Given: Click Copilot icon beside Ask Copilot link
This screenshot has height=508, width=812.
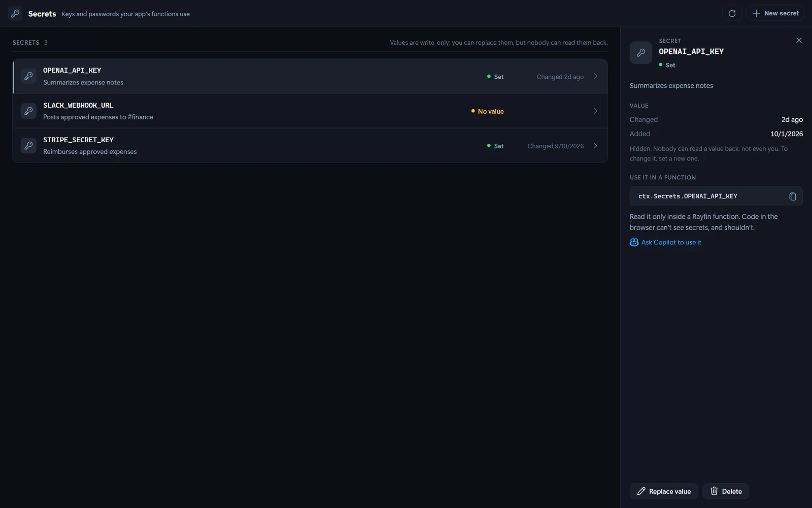Looking at the screenshot, I should (x=634, y=242).
